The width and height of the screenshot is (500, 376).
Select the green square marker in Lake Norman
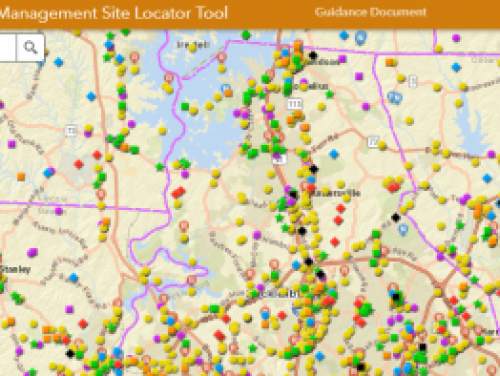pyautogui.click(x=185, y=106)
